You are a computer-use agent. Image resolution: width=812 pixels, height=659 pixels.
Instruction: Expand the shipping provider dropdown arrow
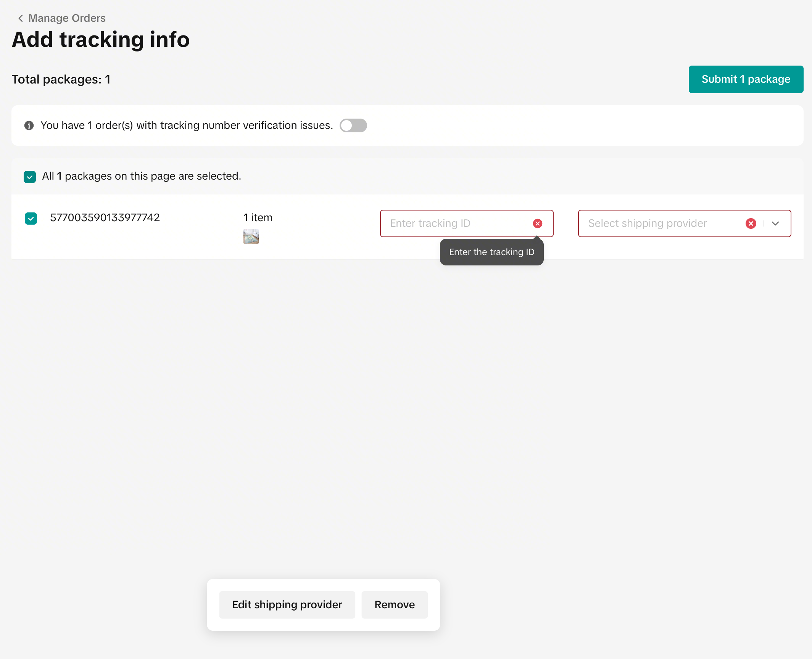click(x=775, y=223)
